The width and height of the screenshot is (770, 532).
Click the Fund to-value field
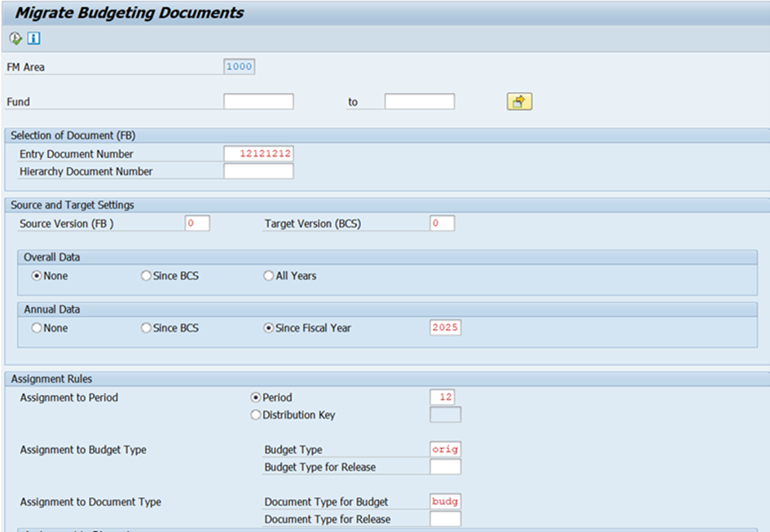[x=419, y=102]
